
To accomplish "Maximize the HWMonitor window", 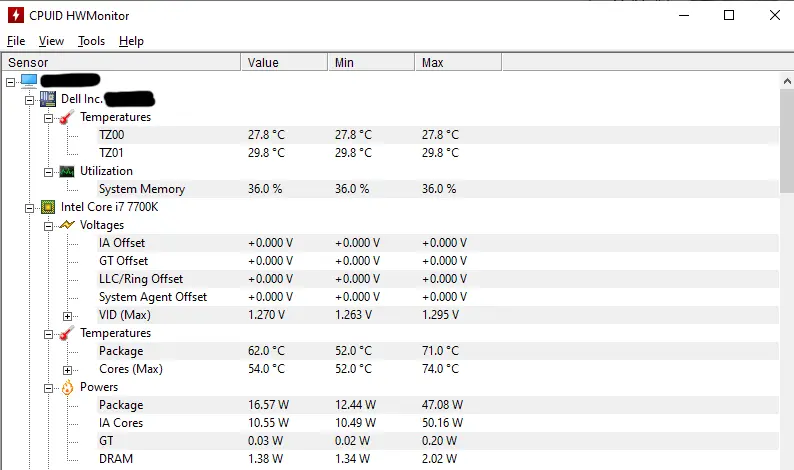I will (729, 15).
